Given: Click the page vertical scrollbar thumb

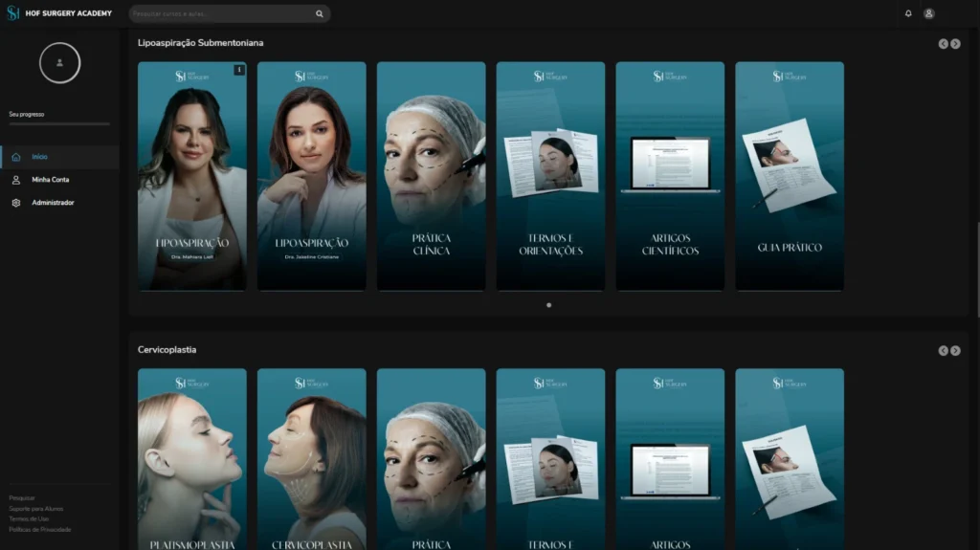Looking at the screenshot, I should coord(977,269).
